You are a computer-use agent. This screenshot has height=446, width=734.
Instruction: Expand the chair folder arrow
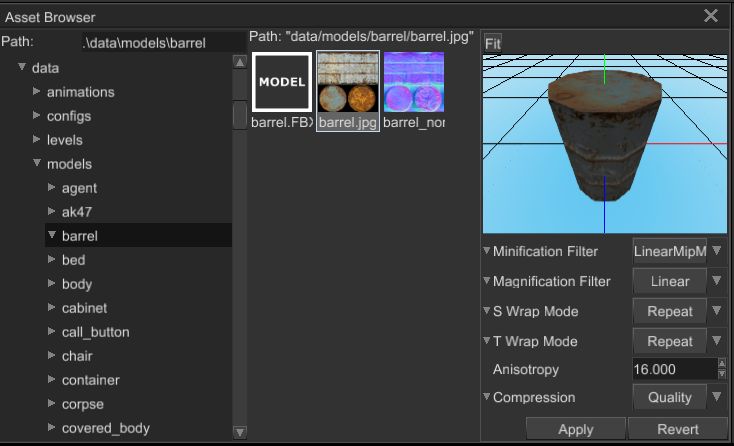coord(51,355)
